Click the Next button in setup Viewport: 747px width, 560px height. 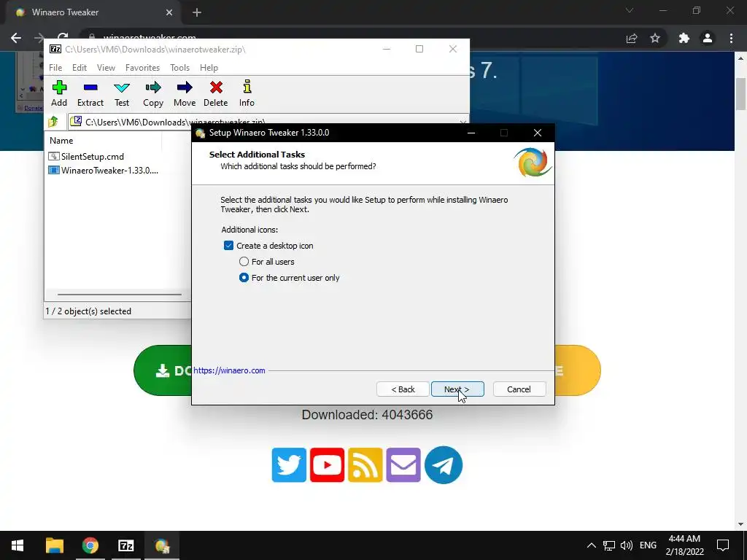[x=457, y=389]
